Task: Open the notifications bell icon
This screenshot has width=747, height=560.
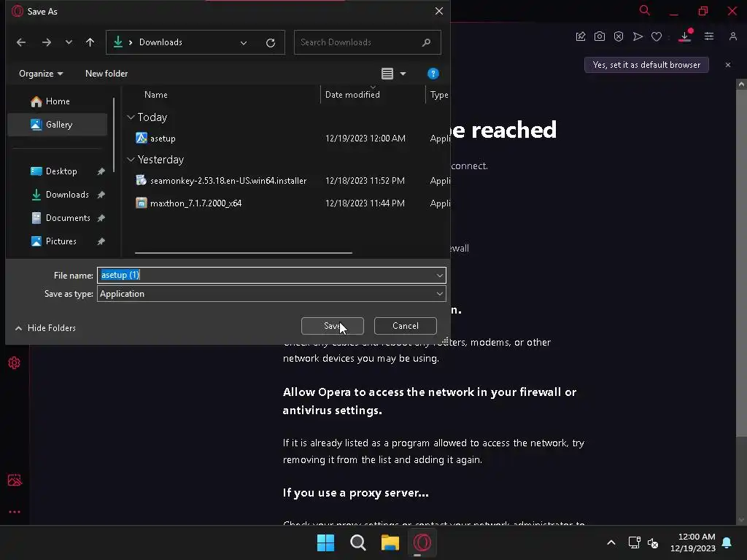Action: point(727,542)
